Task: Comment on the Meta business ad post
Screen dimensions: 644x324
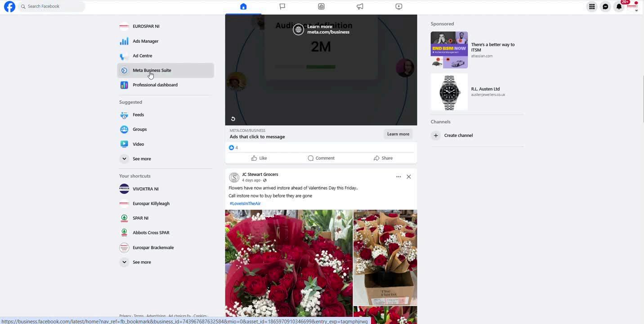Action: (x=321, y=158)
